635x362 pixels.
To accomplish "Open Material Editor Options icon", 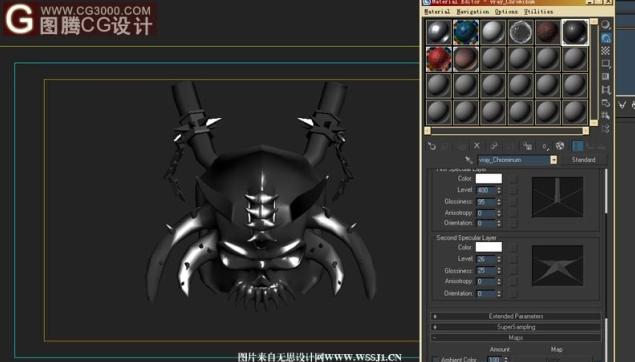I will coord(605,103).
